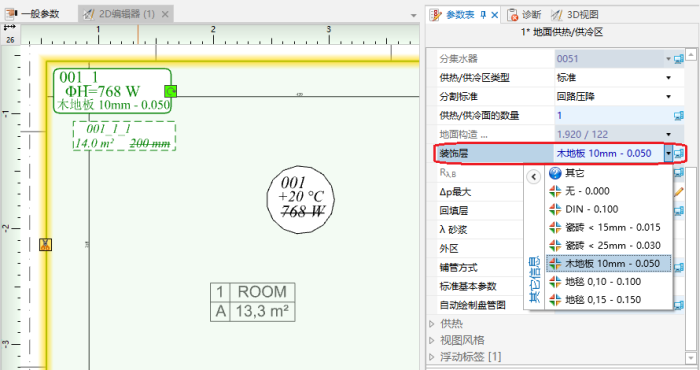Click the transfer icon in 装饰层 row
700x370 pixels.
[x=679, y=154]
